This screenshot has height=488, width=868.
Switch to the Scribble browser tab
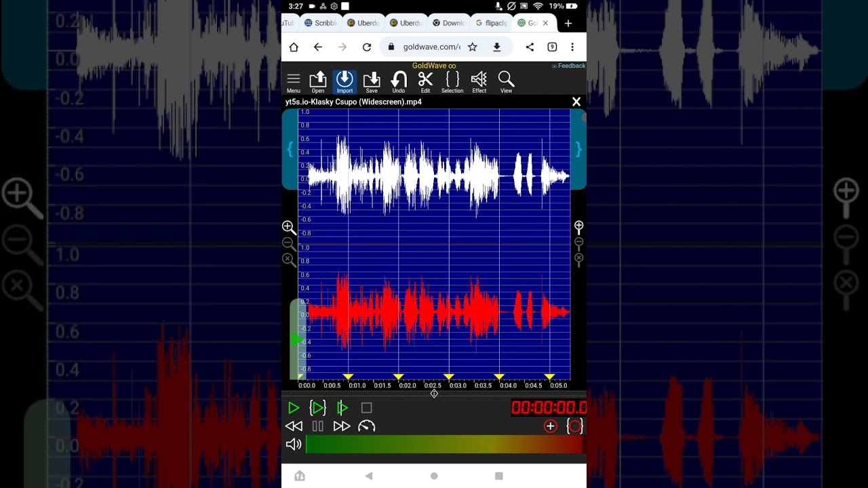pos(321,23)
